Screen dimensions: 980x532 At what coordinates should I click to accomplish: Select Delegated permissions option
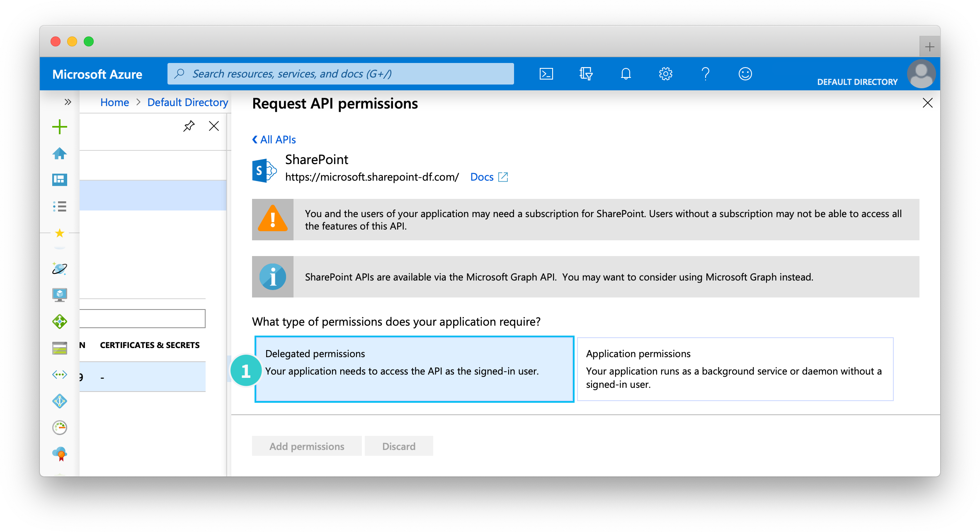point(415,369)
